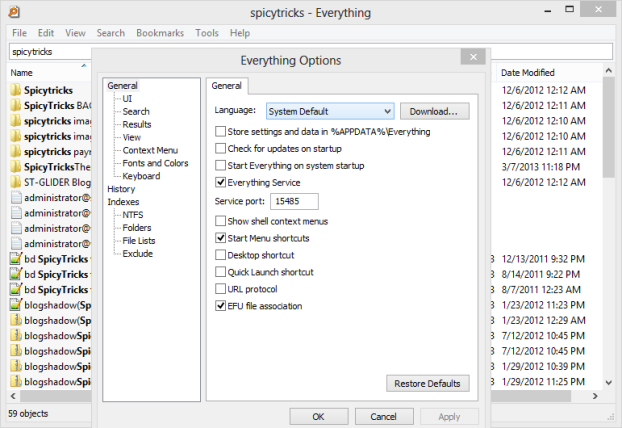Select File Lists in options tree

click(x=139, y=241)
